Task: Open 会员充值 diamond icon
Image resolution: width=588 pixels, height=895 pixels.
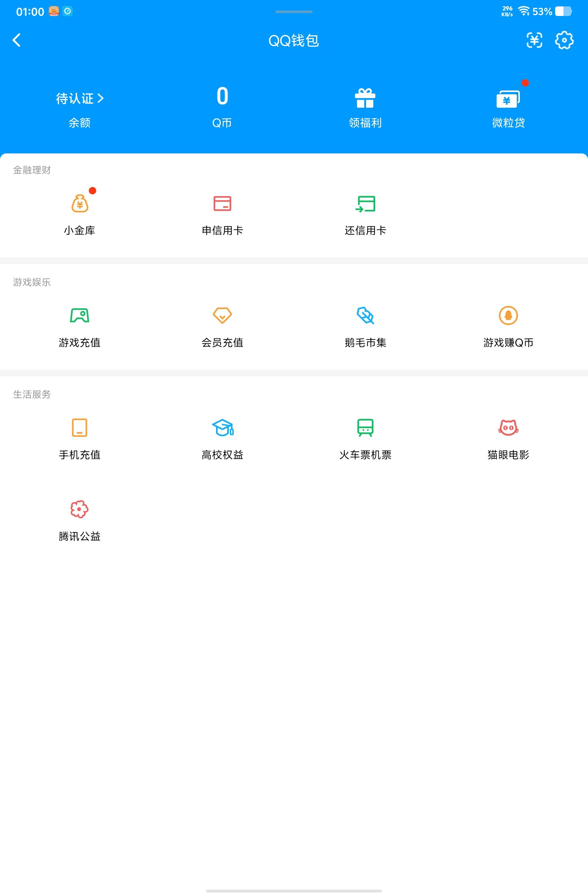Action: pyautogui.click(x=222, y=315)
